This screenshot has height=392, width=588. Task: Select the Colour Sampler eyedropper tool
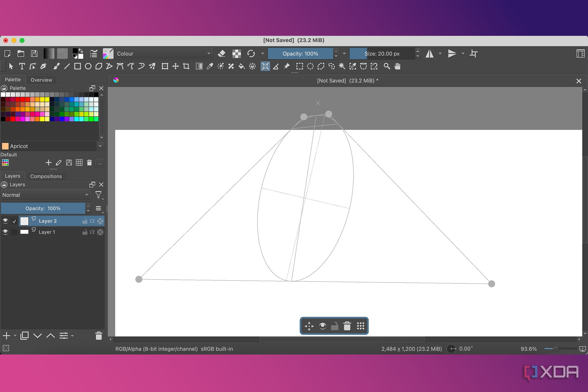point(210,66)
